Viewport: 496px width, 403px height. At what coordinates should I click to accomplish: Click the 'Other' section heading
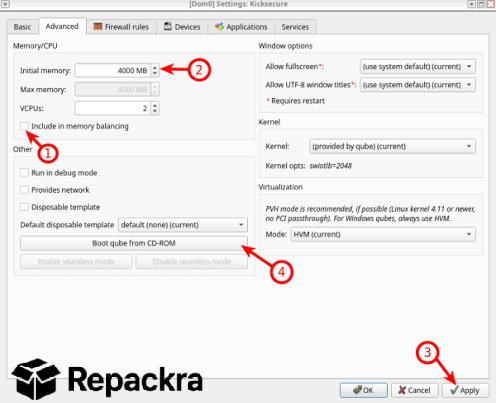click(23, 149)
